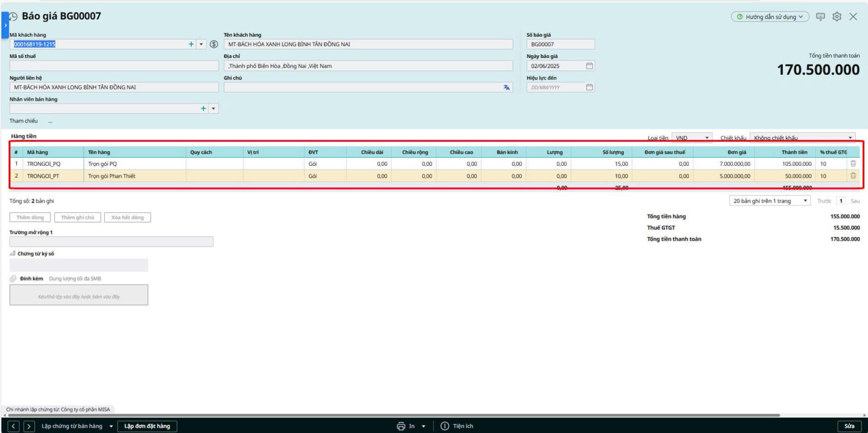Click the keyboard shortcuts icon
Screen dimensions: 868x433
coord(820,17)
